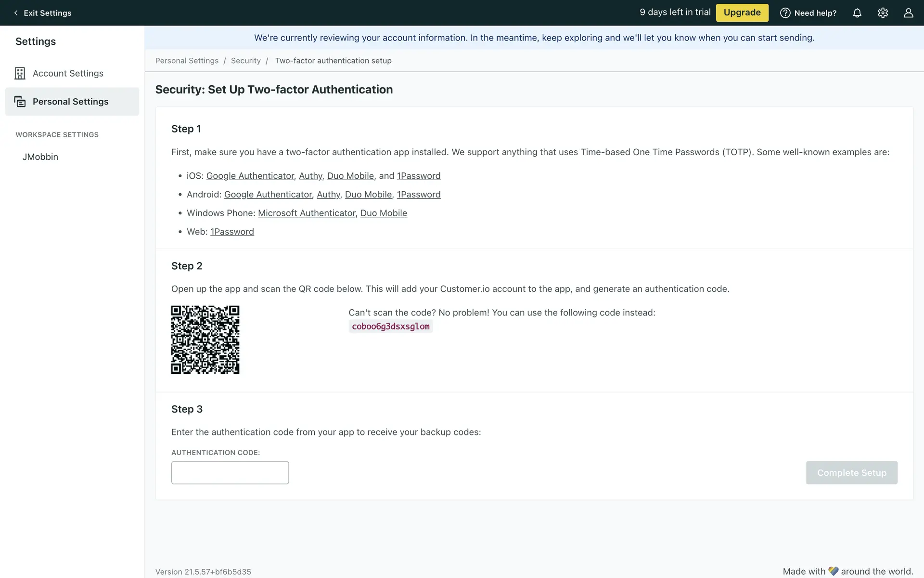Image resolution: width=924 pixels, height=578 pixels.
Task: Open the Web 1Password link
Action: point(232,232)
